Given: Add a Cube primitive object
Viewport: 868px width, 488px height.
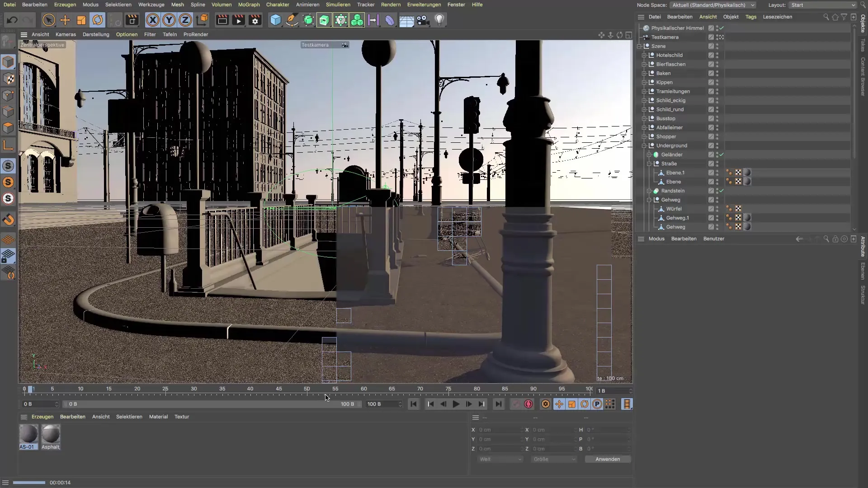Looking at the screenshot, I should click(276, 20).
